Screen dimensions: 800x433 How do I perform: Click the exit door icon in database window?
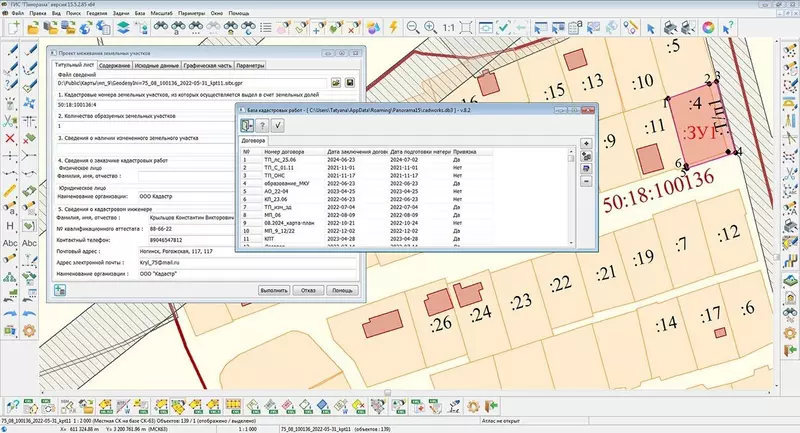tap(247, 125)
